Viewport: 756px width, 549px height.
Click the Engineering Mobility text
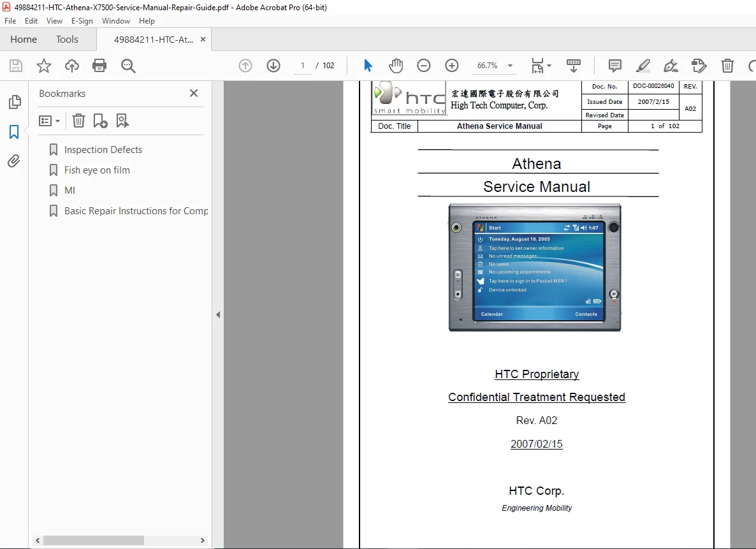click(x=537, y=508)
